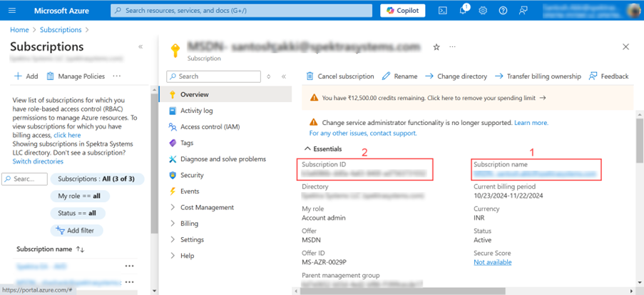Open the help question mark icon
Screen dimensions: 644x295
pos(503,11)
